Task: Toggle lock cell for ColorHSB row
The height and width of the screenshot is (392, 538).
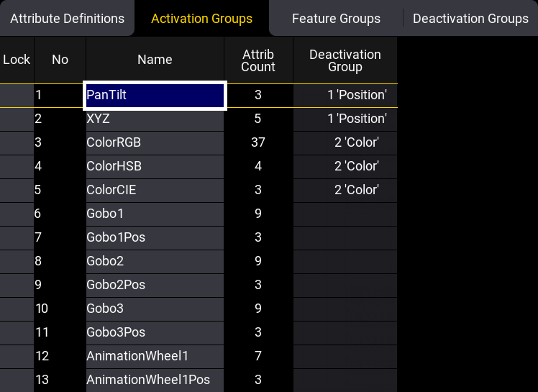Action: coord(17,166)
